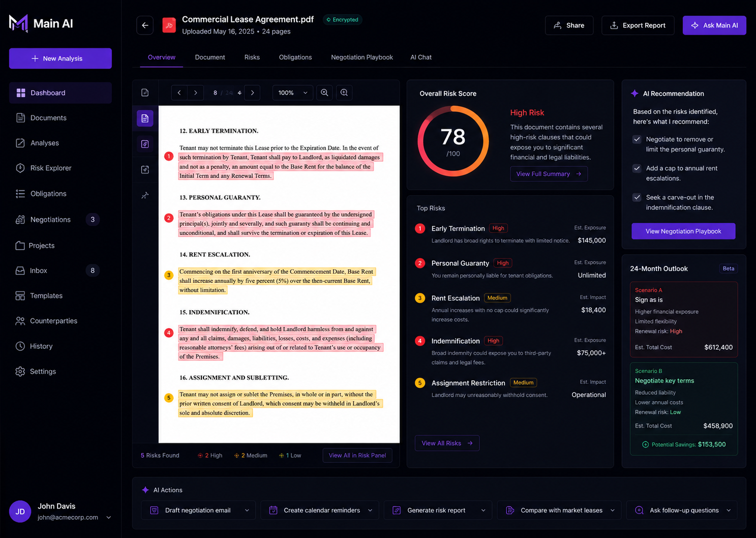Click the Share button
The width and height of the screenshot is (756, 538).
[x=569, y=25]
